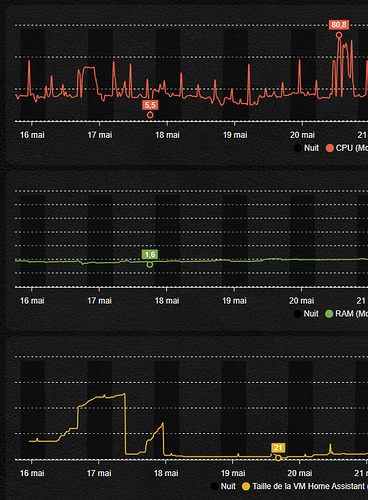Click the 80,8 maximum CPU marker
This screenshot has height=500, width=368.
(x=339, y=25)
